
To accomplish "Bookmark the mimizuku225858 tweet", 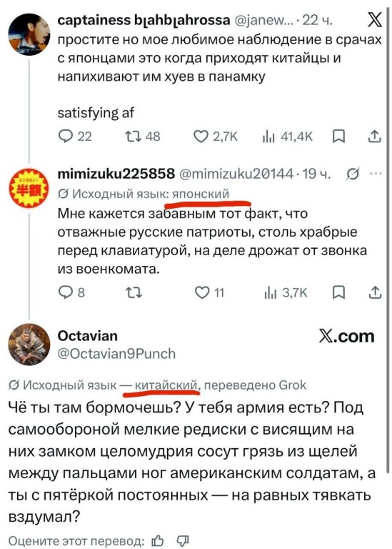I will pos(338,292).
